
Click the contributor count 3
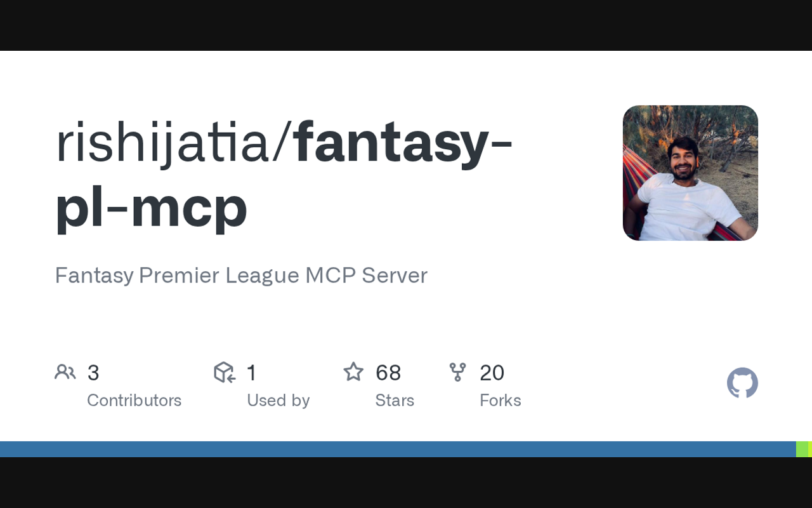click(x=93, y=373)
